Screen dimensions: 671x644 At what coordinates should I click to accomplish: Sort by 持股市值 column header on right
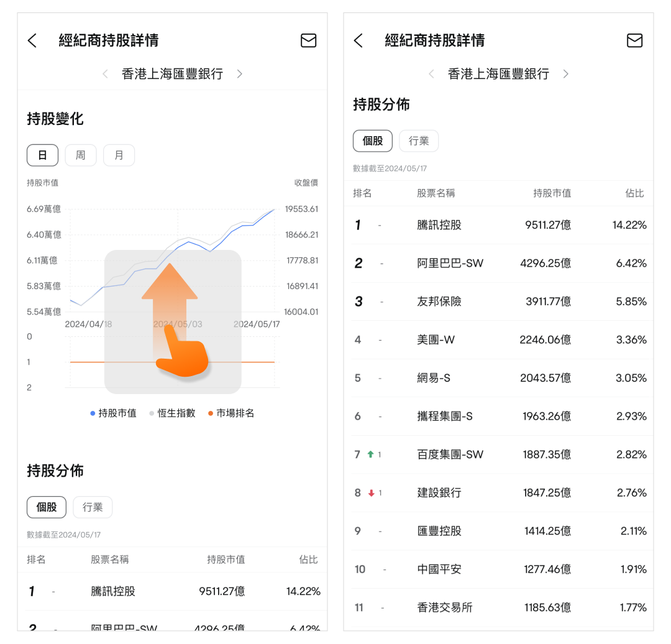click(552, 193)
